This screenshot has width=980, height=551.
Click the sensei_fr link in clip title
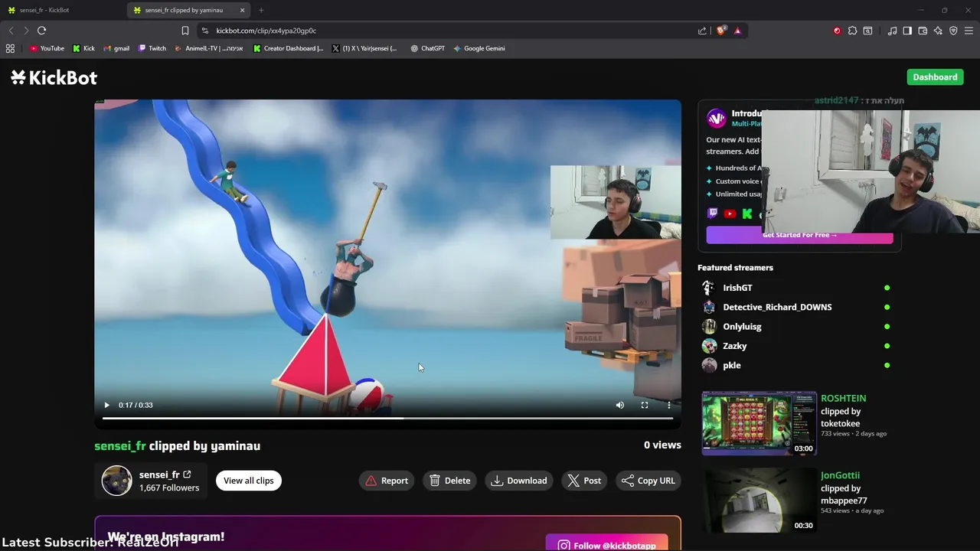(x=120, y=446)
